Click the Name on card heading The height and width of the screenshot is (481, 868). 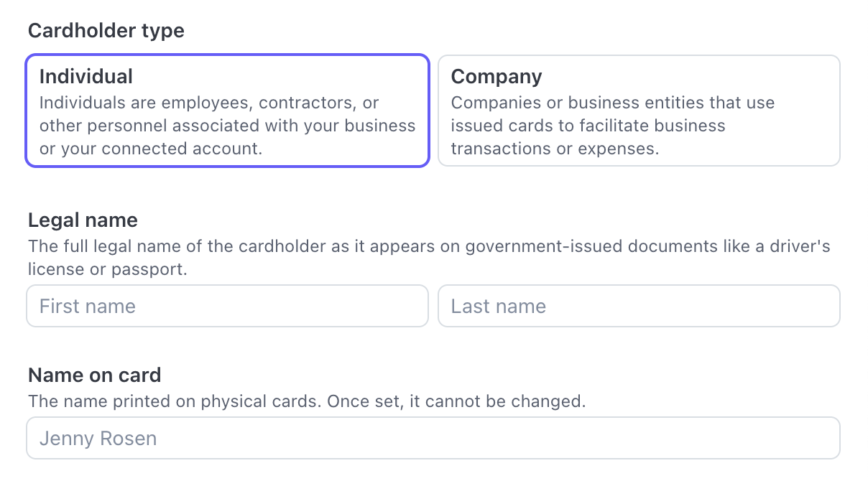(x=94, y=375)
